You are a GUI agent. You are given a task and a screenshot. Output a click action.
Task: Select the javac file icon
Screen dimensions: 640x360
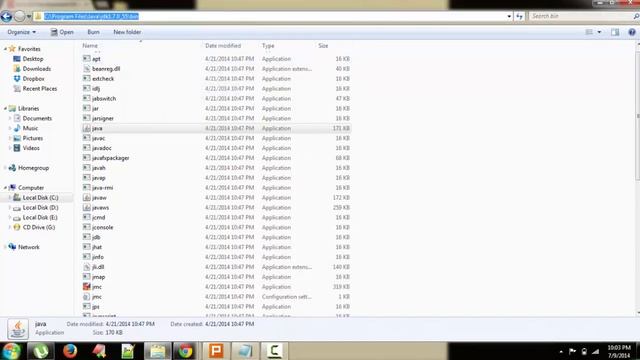(87, 138)
